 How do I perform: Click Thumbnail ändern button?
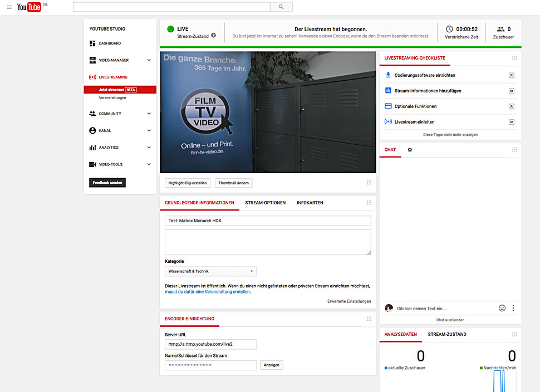pos(233,183)
